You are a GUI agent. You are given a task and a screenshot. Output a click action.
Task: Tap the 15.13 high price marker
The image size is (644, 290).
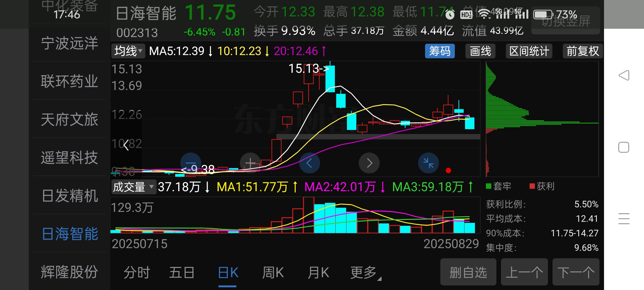[309, 68]
